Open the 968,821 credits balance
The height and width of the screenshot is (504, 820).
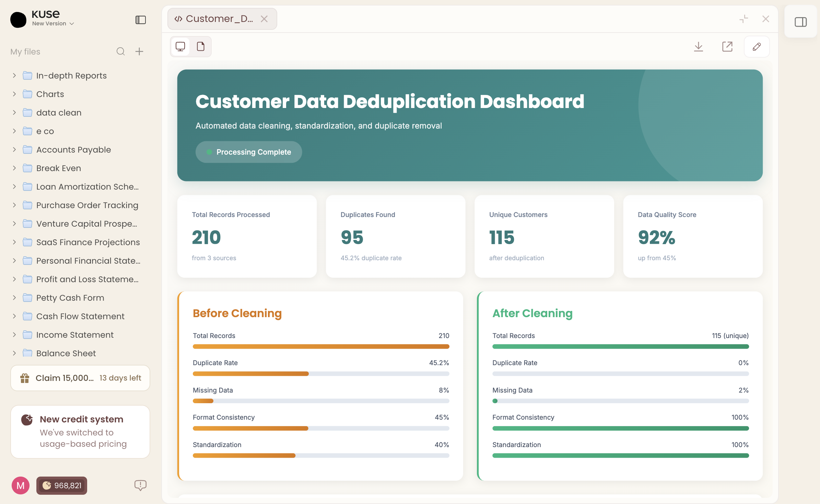[x=62, y=485]
